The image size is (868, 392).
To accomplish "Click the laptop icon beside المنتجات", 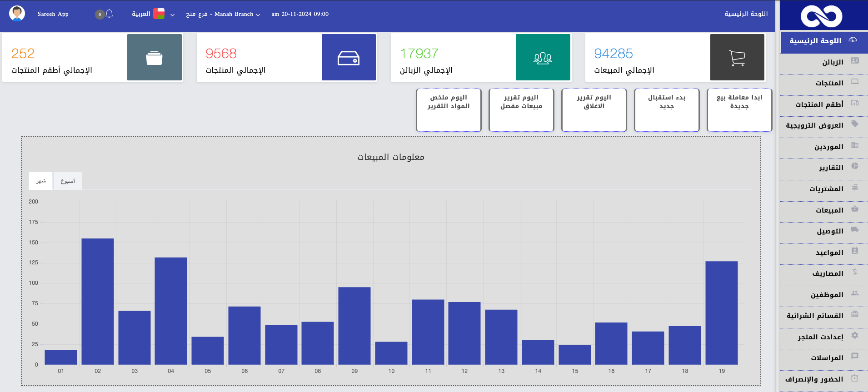I will (x=855, y=82).
